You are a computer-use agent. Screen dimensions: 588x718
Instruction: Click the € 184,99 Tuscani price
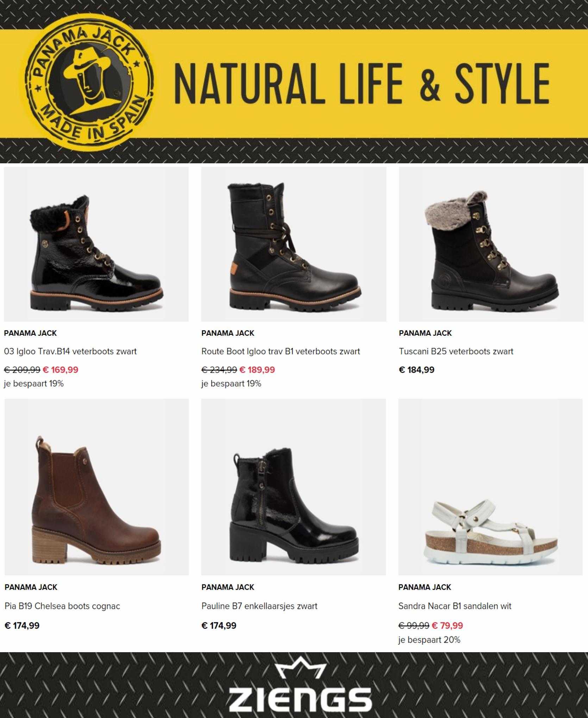[x=417, y=370]
